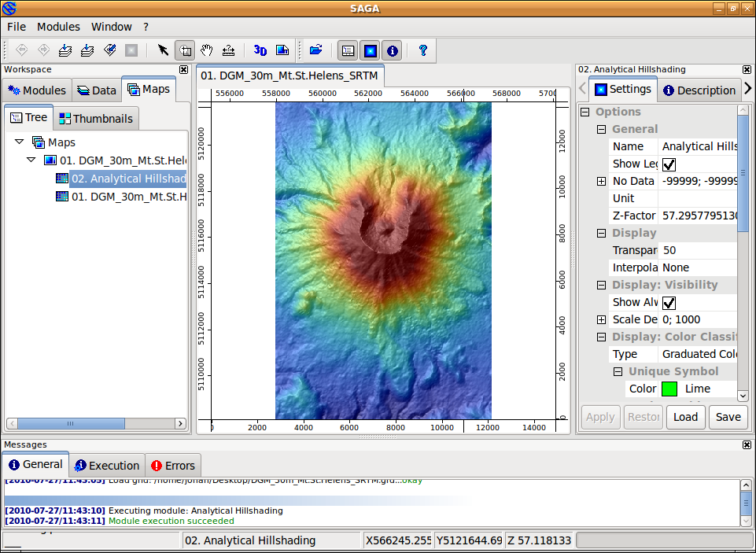
Task: Choose the Measure distance tool
Action: point(228,50)
